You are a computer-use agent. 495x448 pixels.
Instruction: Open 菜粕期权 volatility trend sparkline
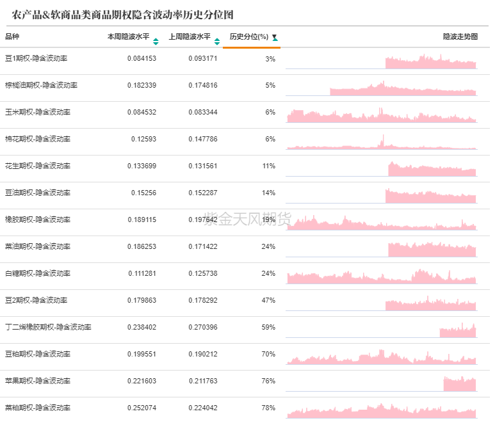coord(382,410)
